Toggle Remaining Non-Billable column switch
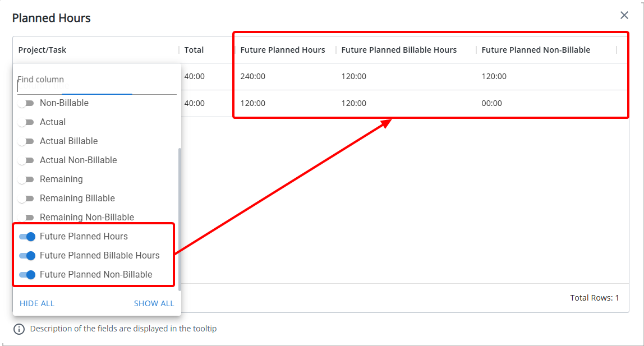The width and height of the screenshot is (644, 346). [27, 218]
